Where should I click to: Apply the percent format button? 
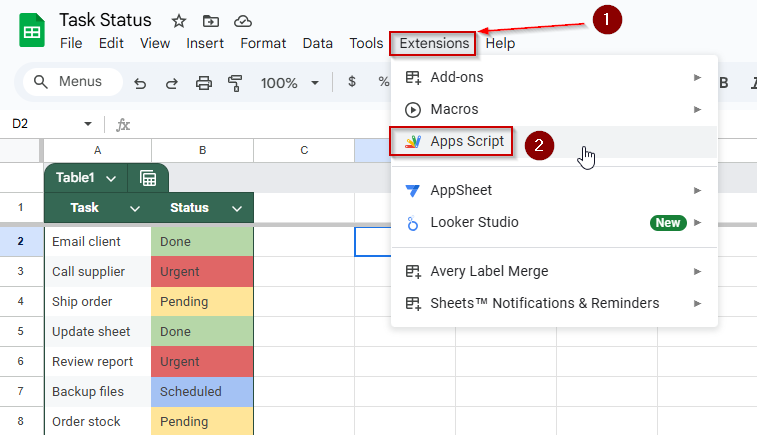[x=384, y=82]
